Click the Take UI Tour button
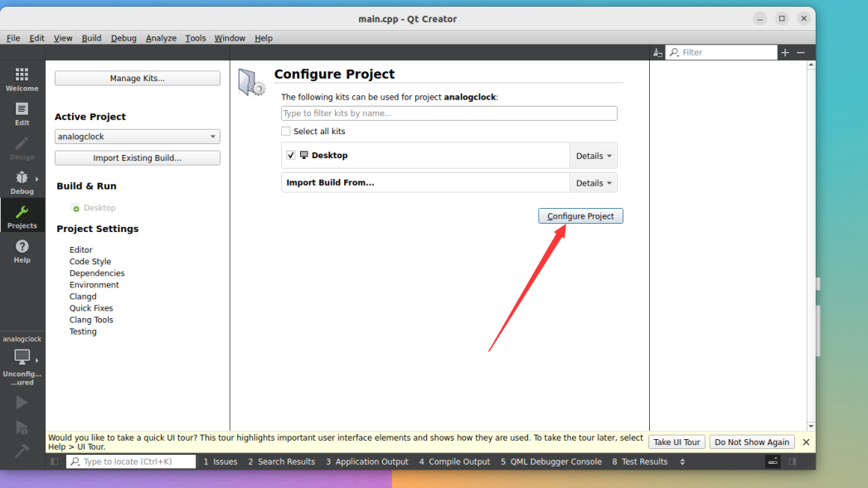 [x=676, y=442]
